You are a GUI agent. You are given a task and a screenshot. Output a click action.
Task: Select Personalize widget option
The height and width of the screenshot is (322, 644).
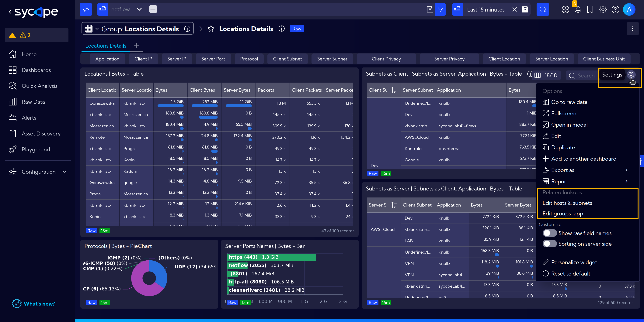click(x=570, y=262)
